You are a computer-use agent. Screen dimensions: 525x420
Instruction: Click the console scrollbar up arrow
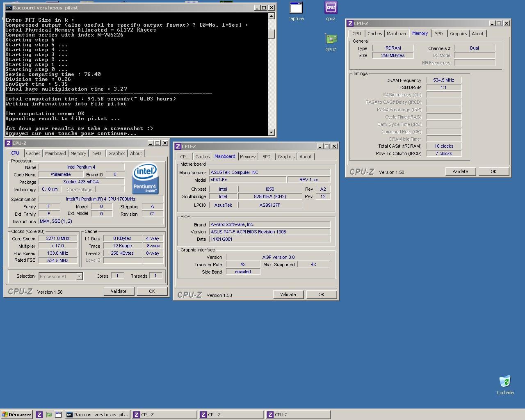coord(271,16)
